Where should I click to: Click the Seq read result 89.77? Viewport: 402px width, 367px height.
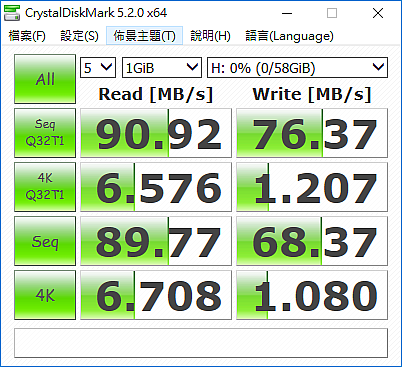pos(156,241)
